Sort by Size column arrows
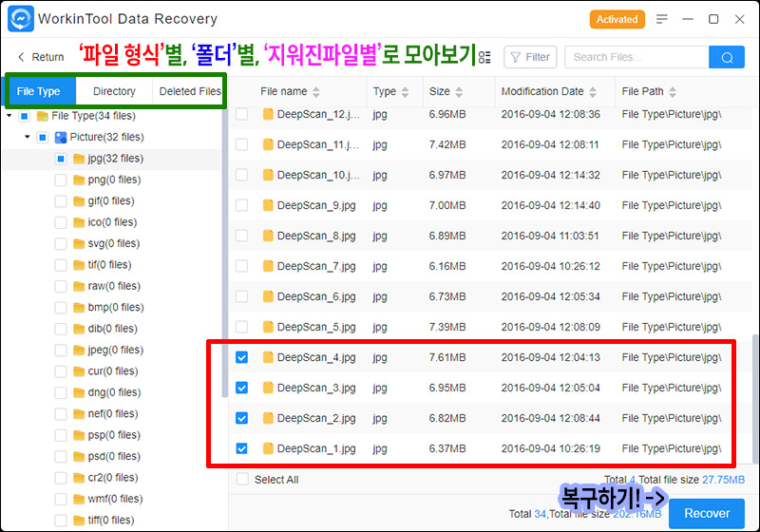This screenshot has height=532, width=760. (459, 91)
